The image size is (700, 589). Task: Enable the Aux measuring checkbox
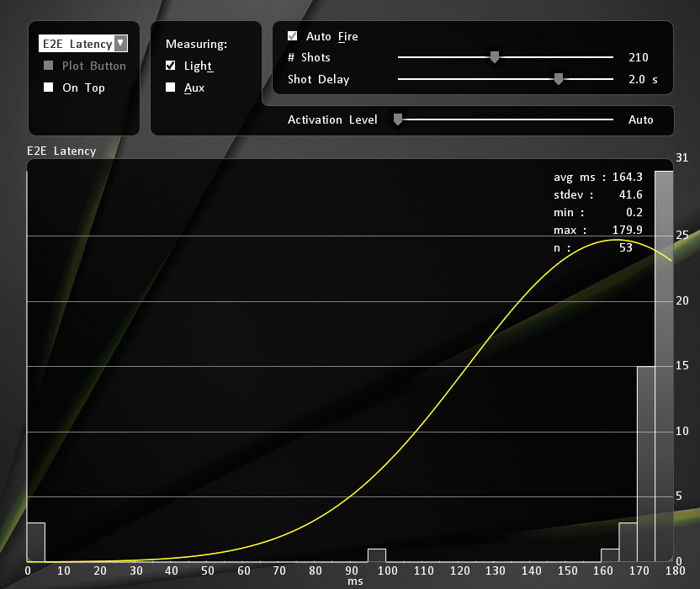(x=171, y=88)
